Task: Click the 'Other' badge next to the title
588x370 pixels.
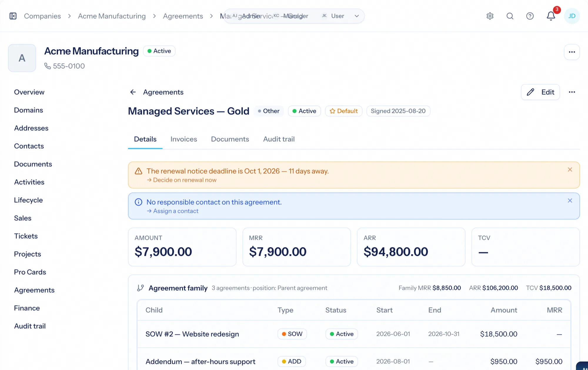Action: 269,111
